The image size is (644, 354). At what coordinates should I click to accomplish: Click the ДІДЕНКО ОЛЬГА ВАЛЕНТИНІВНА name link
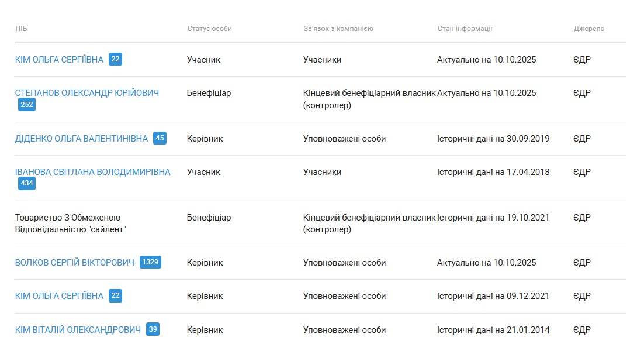81,139
